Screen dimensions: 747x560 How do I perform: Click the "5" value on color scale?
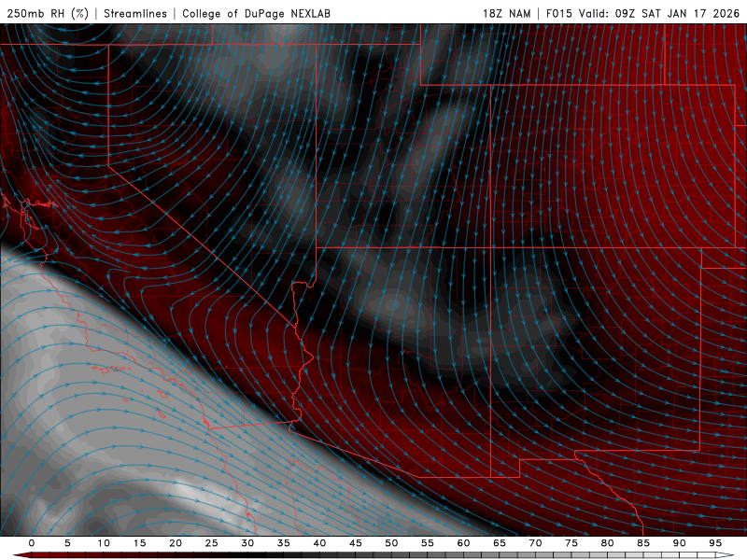coord(67,543)
